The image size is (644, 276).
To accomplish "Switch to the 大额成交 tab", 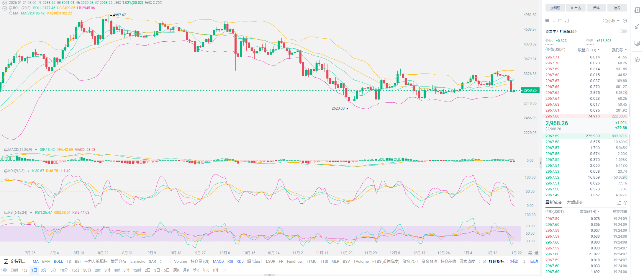I will 575,202.
